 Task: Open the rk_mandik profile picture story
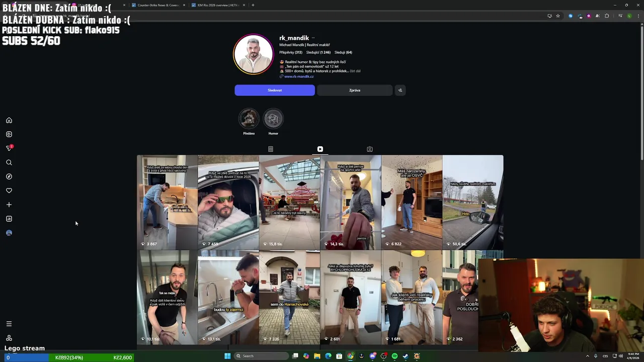(253, 54)
